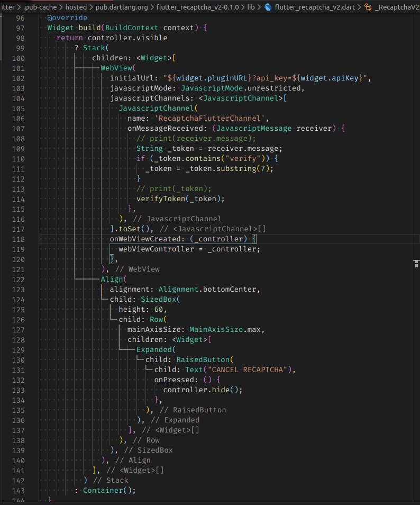Click '.toSet()' on line 117
The width and height of the screenshot is (420, 505).
132,229
